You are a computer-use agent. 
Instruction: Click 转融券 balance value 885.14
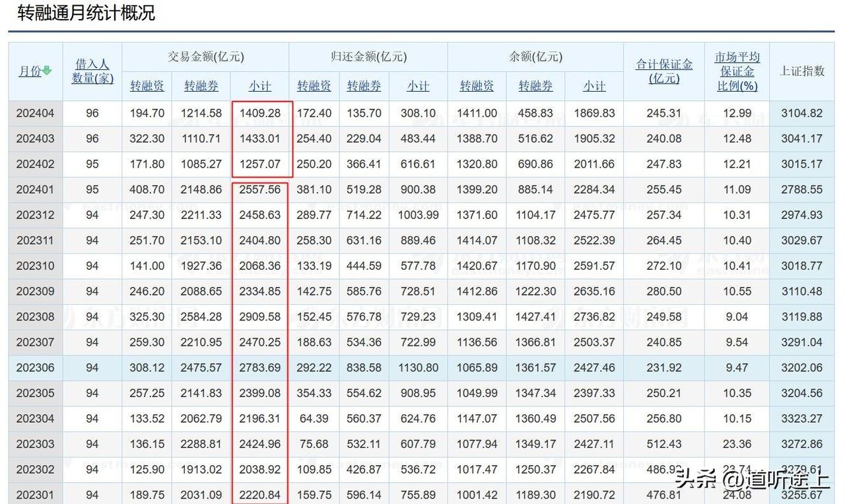(535, 189)
